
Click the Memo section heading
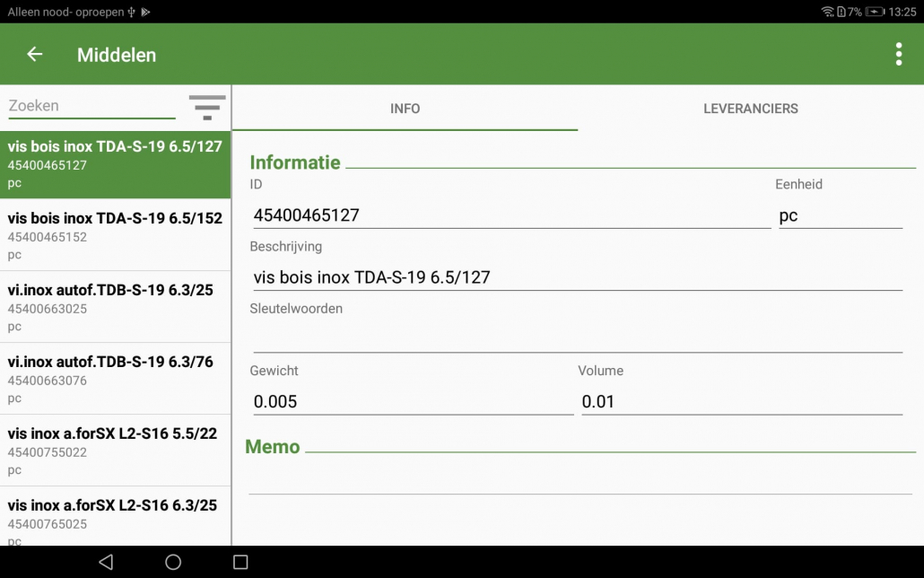pos(272,446)
